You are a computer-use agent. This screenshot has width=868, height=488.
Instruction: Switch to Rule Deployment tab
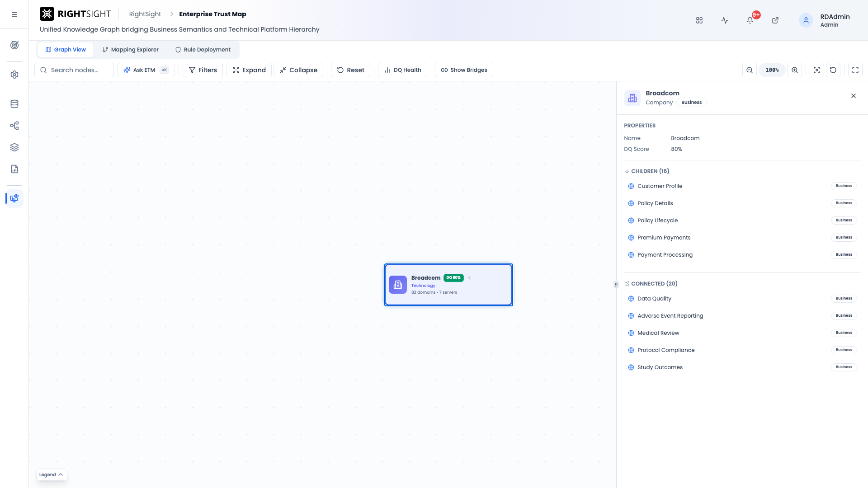[203, 50]
